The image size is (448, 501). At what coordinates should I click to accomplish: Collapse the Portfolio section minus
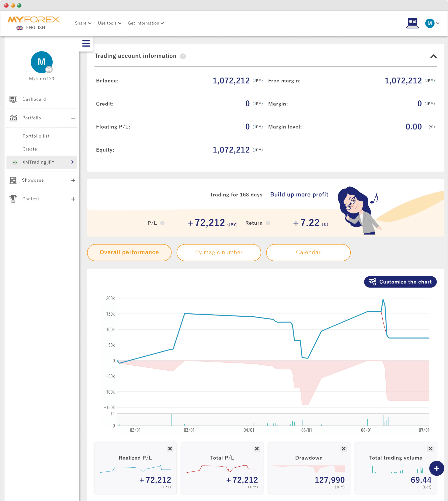tap(73, 118)
